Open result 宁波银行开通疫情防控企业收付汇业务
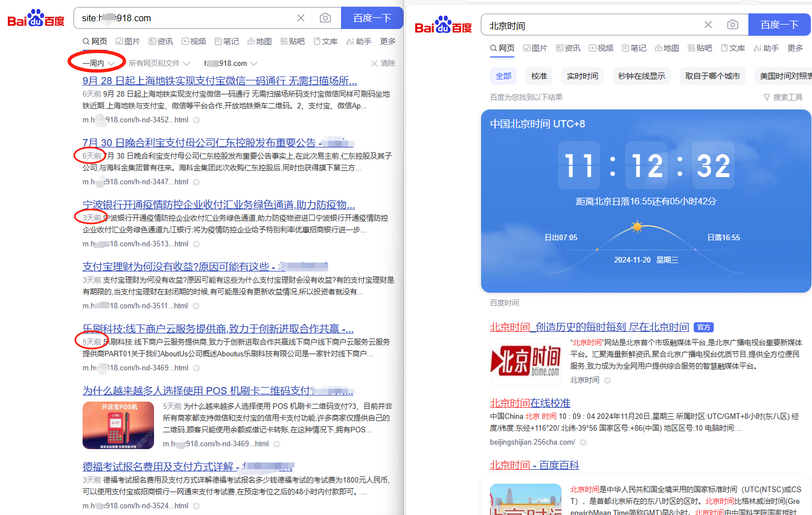Image resolution: width=812 pixels, height=515 pixels. [219, 204]
